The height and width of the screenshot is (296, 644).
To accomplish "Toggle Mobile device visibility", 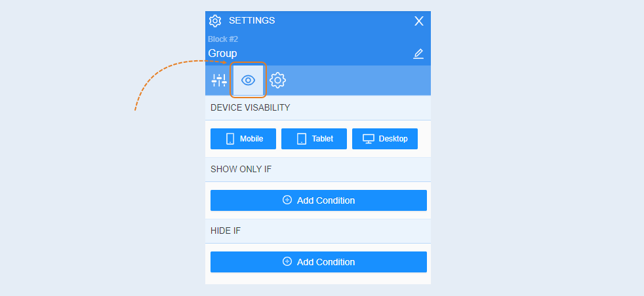I will point(243,139).
